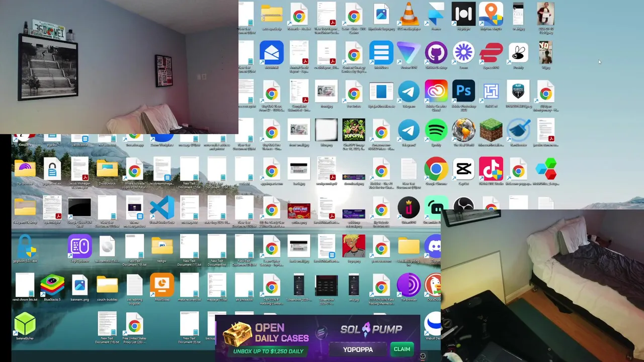Open the Spotify shortcut

click(x=436, y=131)
